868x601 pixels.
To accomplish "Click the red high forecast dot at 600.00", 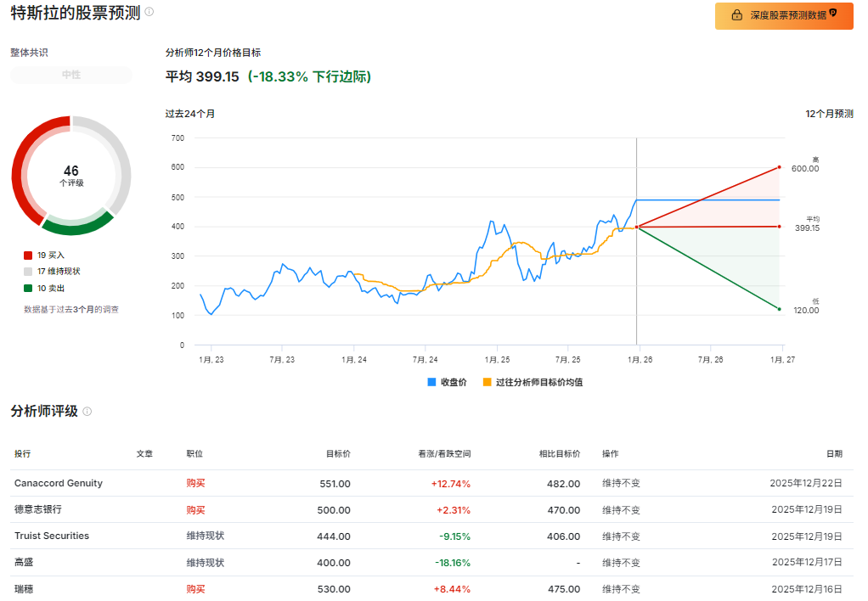I will click(x=779, y=167).
